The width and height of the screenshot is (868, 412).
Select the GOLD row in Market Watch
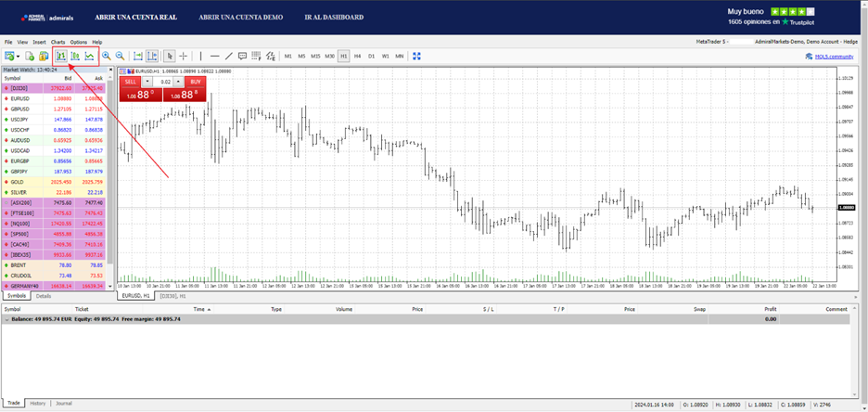[55, 182]
